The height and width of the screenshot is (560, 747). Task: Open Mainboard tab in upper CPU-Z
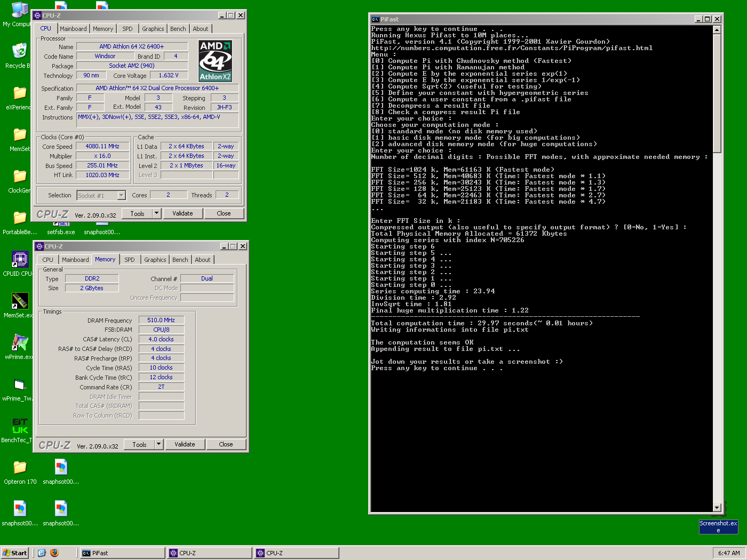pos(73,29)
